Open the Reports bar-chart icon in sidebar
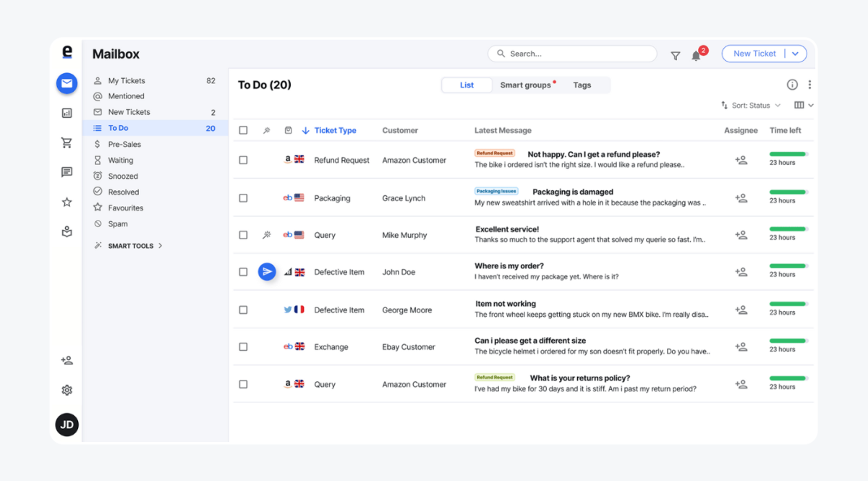Screen dimensions: 868x481 67,113
